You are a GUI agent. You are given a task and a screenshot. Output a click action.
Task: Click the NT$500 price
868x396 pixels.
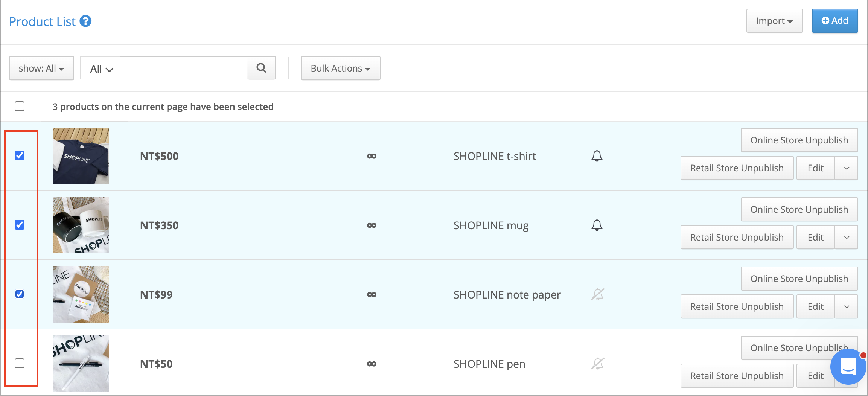click(x=159, y=156)
